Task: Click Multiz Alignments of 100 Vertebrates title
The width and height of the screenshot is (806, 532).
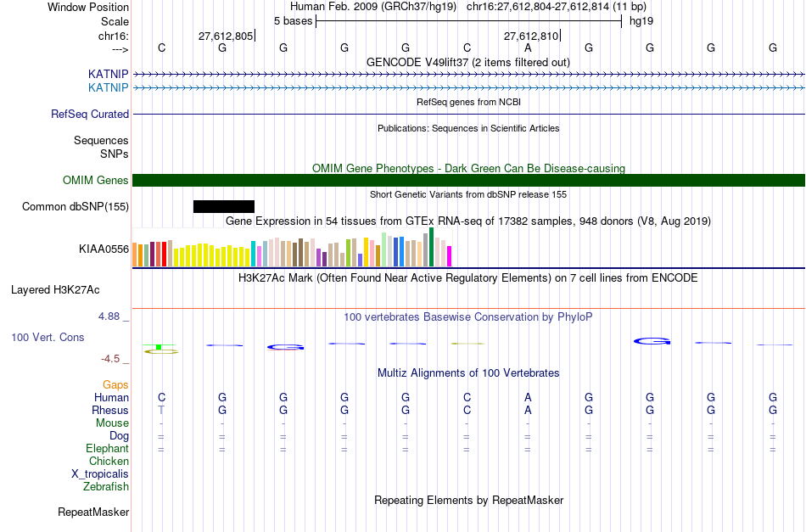Action: click(x=468, y=372)
